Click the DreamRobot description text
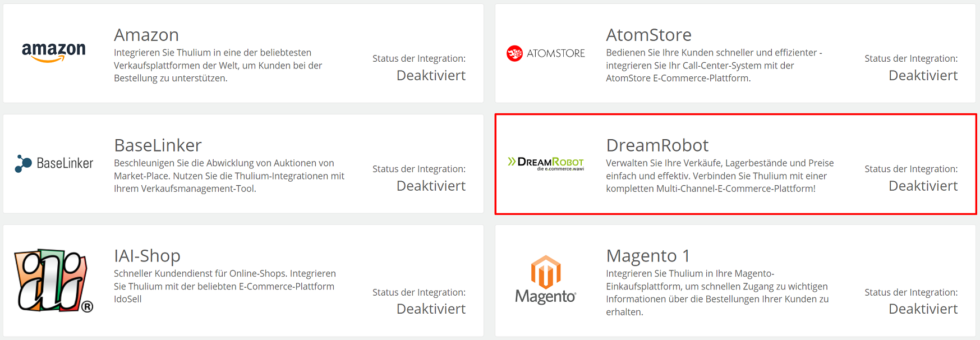This screenshot has height=340, width=980. [x=720, y=176]
